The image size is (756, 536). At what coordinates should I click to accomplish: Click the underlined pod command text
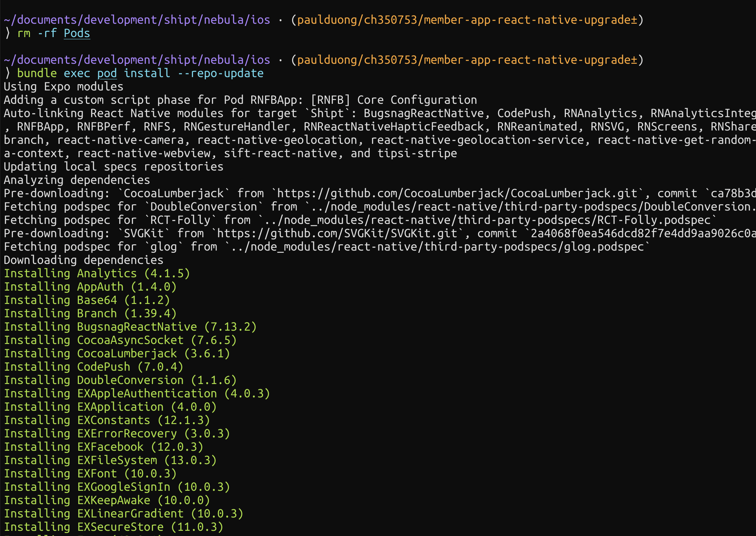coord(107,73)
